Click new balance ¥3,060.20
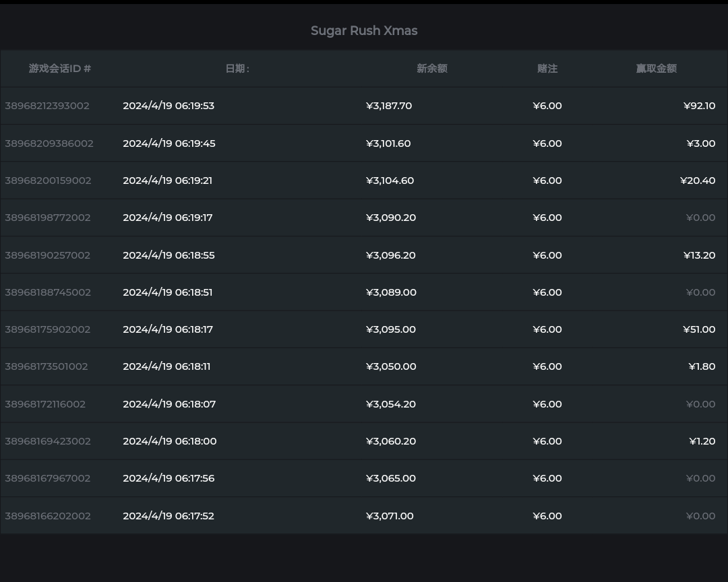Screen dimensions: 728x582 pos(391,441)
